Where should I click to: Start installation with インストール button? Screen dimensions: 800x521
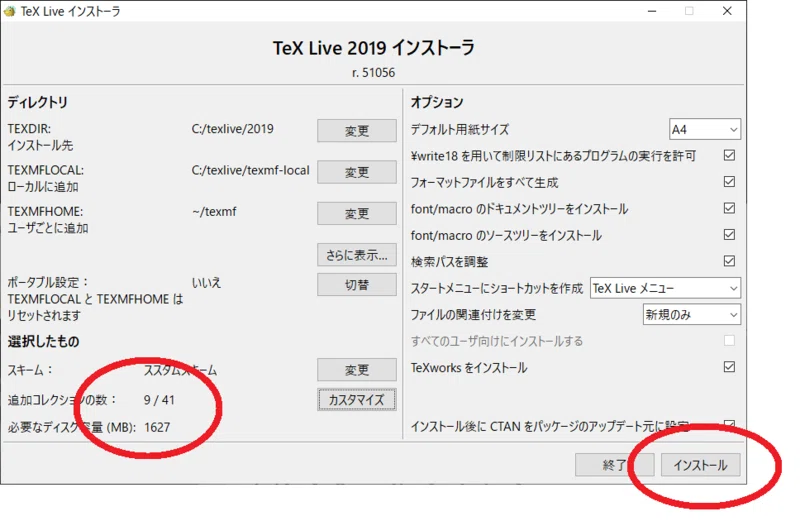(x=701, y=465)
